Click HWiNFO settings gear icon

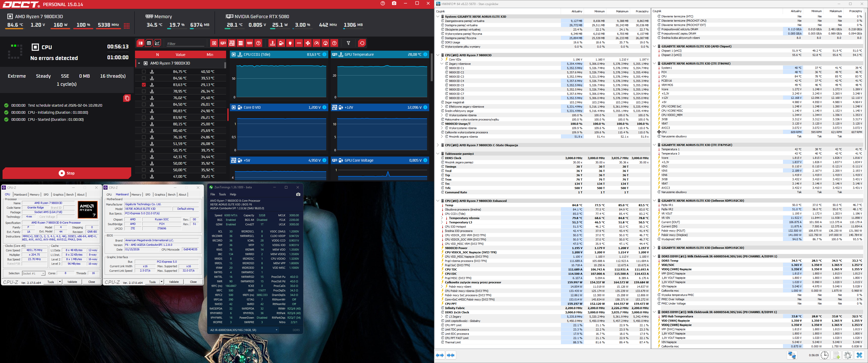(x=848, y=355)
